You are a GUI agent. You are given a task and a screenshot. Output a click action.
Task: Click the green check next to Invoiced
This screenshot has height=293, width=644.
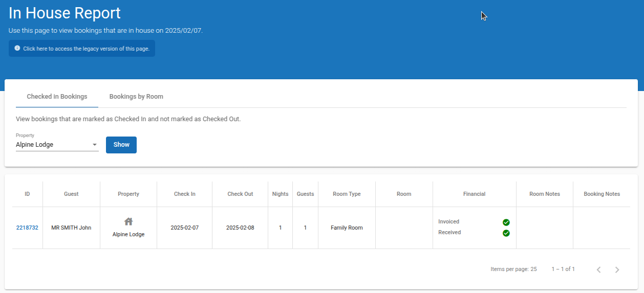click(506, 222)
